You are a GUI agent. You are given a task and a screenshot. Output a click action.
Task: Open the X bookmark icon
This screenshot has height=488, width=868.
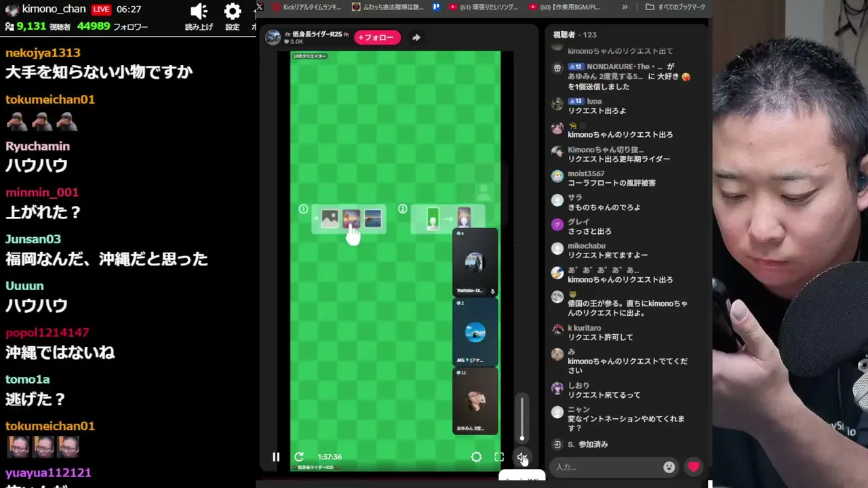click(259, 7)
